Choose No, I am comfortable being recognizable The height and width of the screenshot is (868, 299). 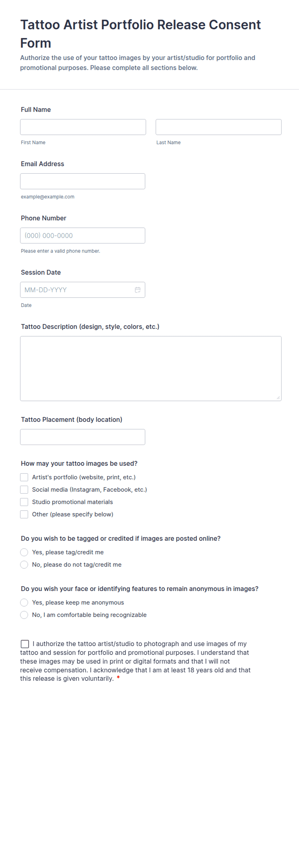(24, 615)
